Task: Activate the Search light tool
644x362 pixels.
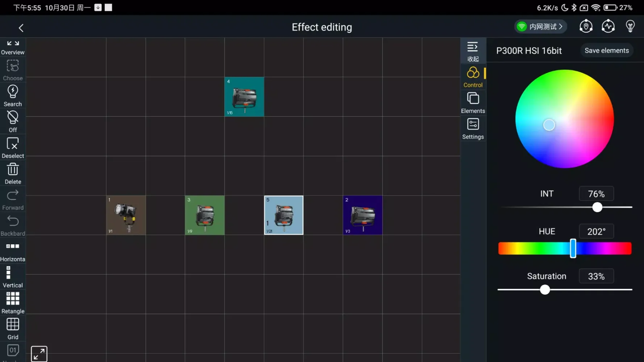Action: click(13, 96)
